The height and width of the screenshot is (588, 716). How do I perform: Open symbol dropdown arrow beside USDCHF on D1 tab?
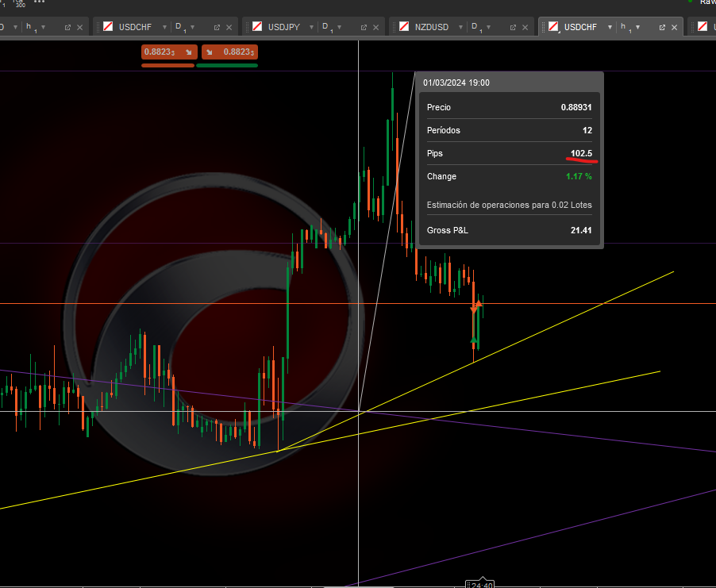(164, 28)
